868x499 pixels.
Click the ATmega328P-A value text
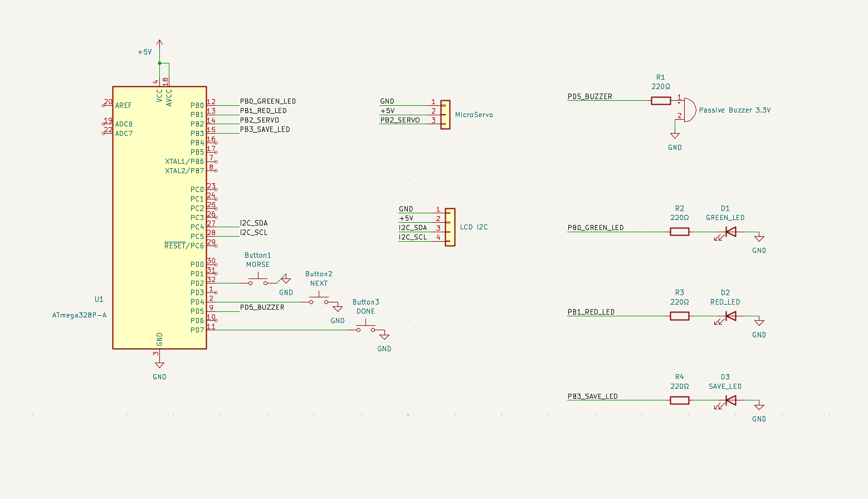pos(79,315)
